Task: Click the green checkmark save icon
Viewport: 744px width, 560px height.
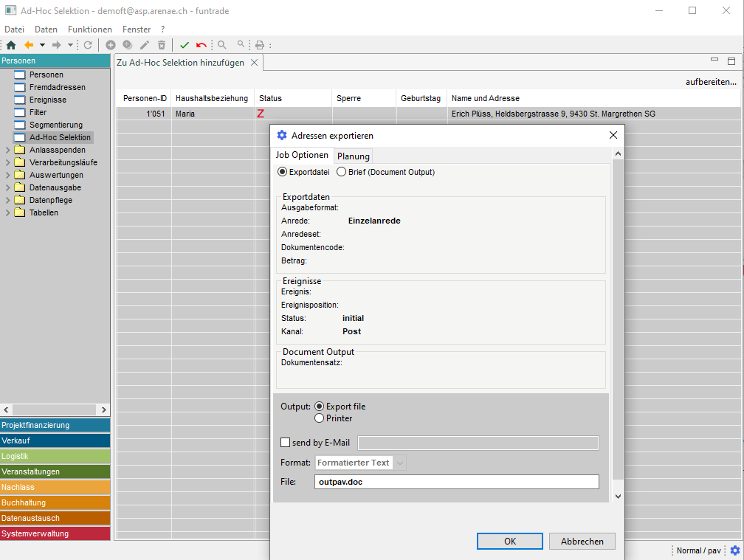Action: click(185, 45)
